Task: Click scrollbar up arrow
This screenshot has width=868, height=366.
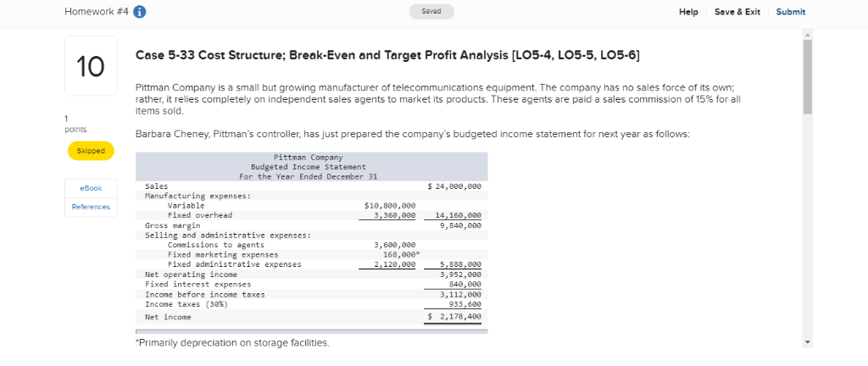Action: pyautogui.click(x=808, y=34)
